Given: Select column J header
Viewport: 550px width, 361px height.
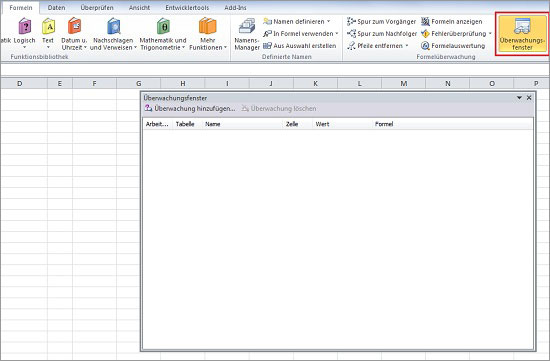Looking at the screenshot, I should pyautogui.click(x=271, y=83).
